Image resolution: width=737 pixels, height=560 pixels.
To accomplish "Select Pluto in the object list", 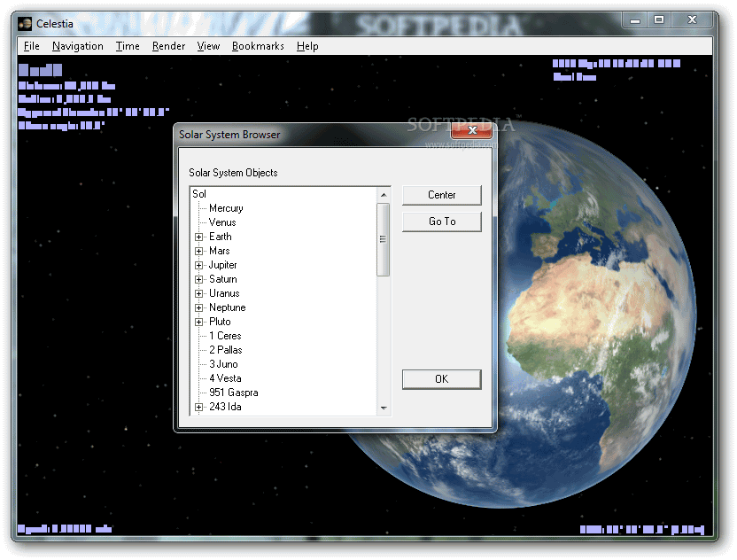I will [220, 322].
